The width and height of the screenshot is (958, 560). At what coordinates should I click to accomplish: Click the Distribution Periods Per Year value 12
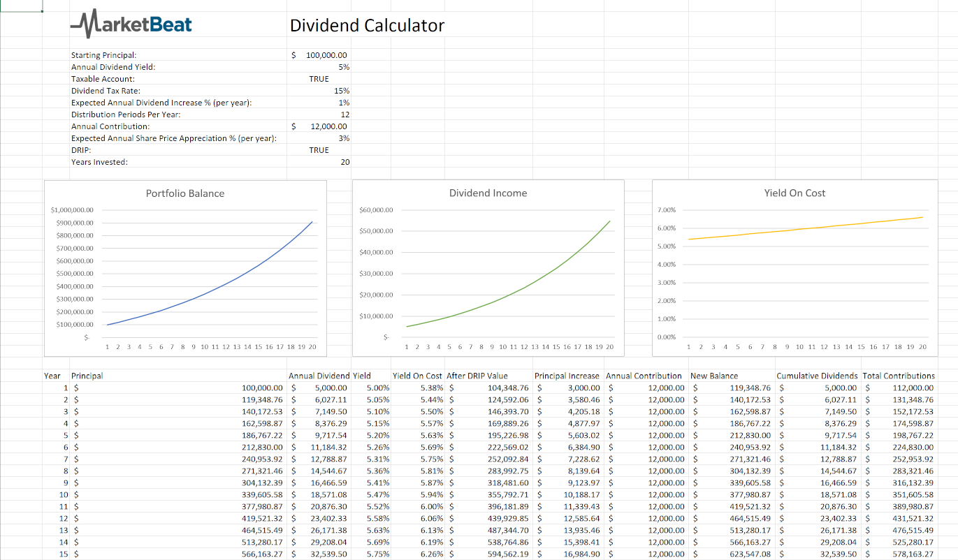pos(344,115)
